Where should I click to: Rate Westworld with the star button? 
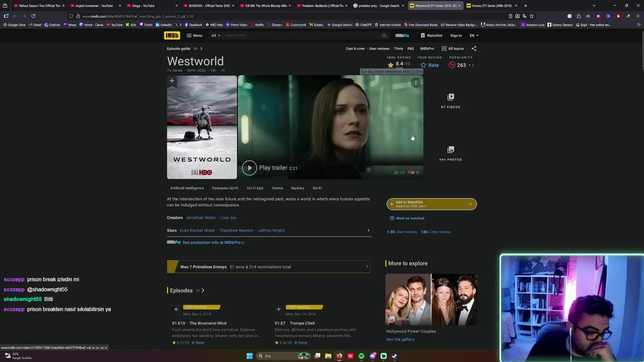click(x=429, y=65)
